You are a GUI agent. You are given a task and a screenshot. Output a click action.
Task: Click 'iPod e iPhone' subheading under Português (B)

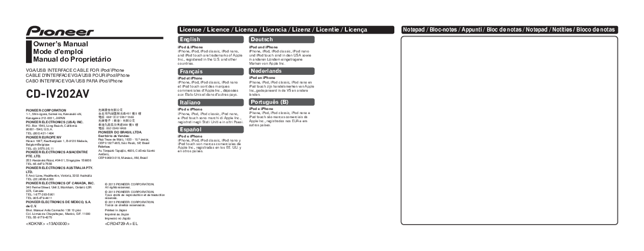[x=261, y=109]
